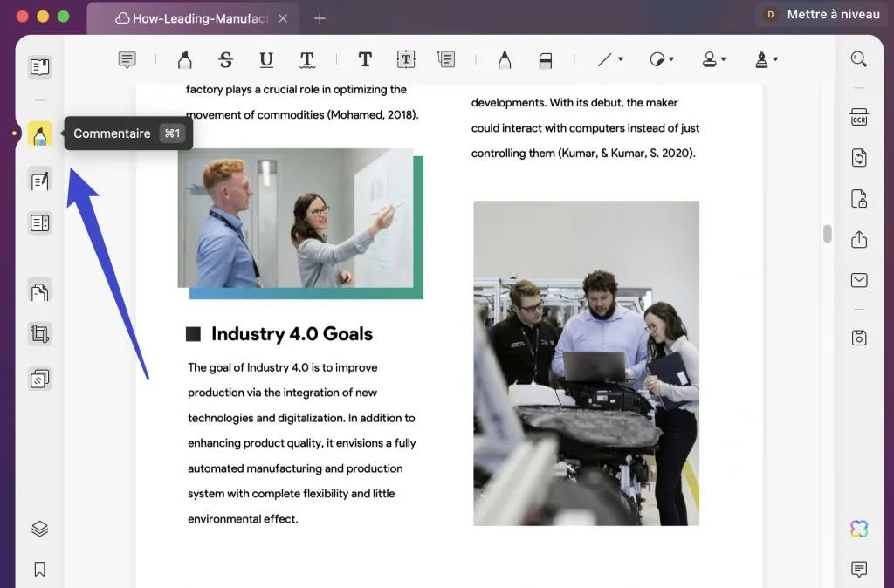The image size is (894, 588).
Task: Select the Highlight text tool
Action: pyautogui.click(x=185, y=59)
